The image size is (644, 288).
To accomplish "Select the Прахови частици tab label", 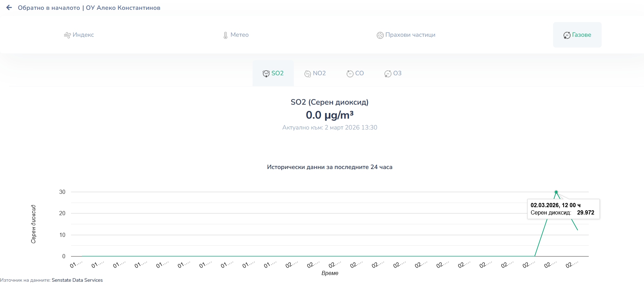I will [x=410, y=35].
